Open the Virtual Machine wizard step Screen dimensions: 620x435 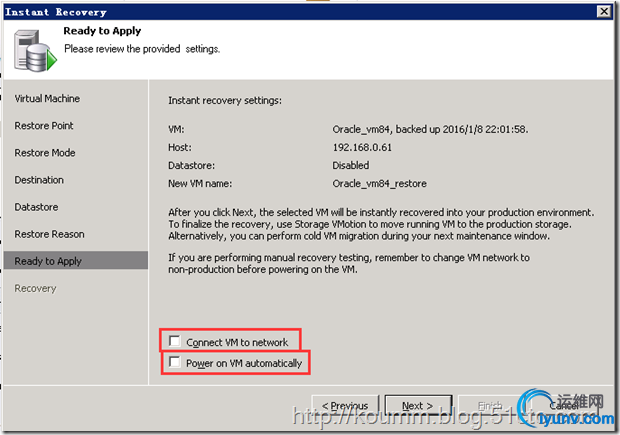(47, 98)
